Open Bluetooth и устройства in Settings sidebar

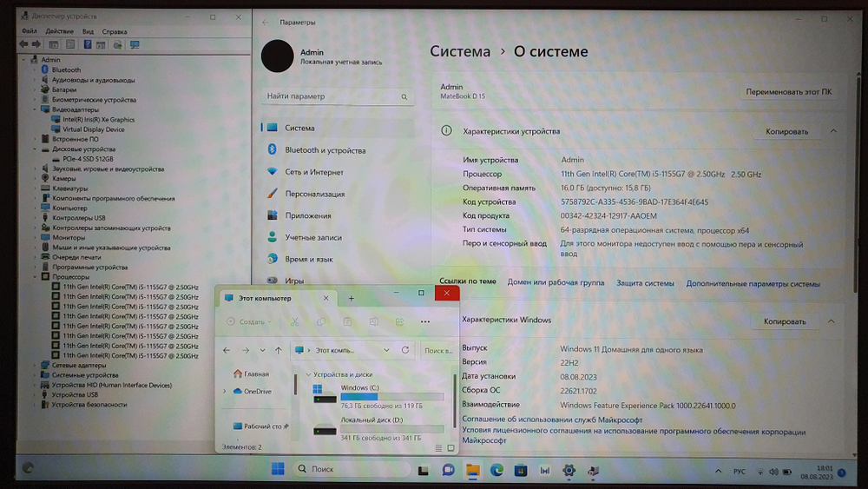coord(338,150)
